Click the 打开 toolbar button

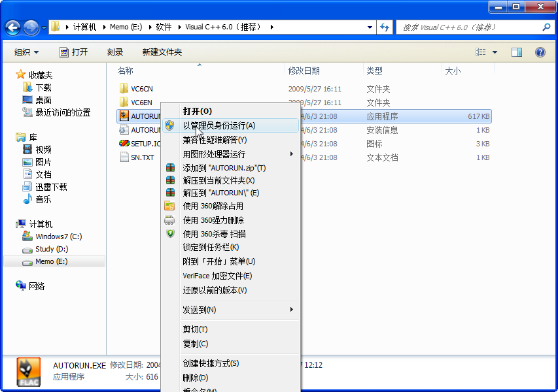click(74, 52)
